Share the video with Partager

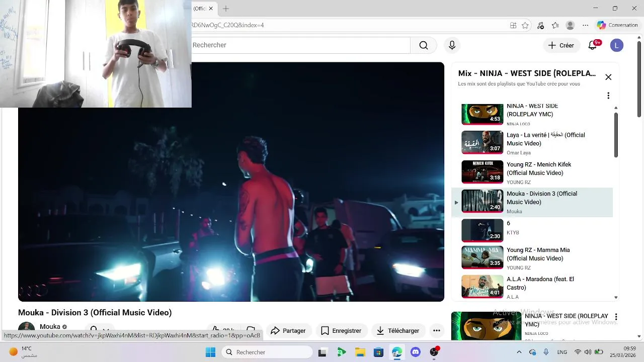(288, 330)
